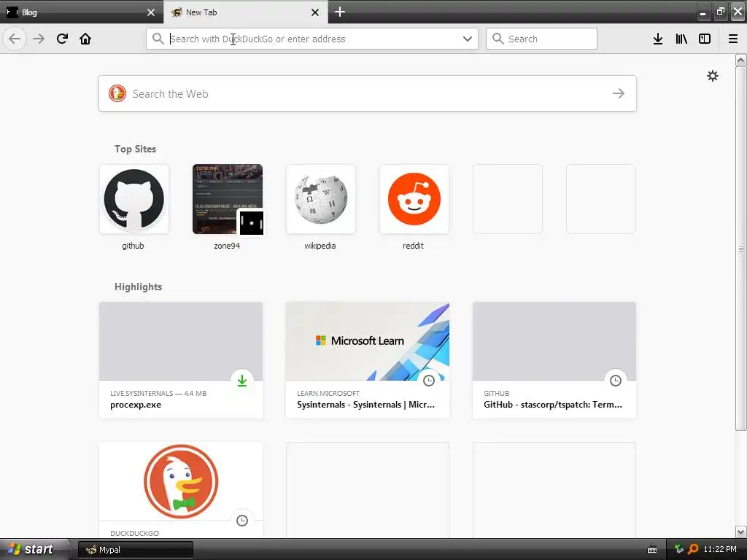Open the github top site tile
The width and height of the screenshot is (747, 560).
pyautogui.click(x=134, y=199)
